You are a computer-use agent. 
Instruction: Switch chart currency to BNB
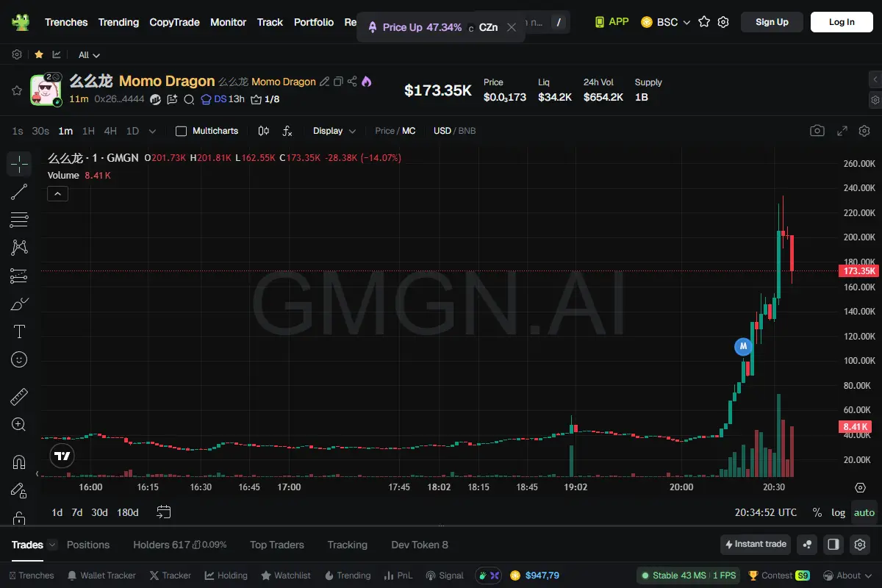pos(467,131)
